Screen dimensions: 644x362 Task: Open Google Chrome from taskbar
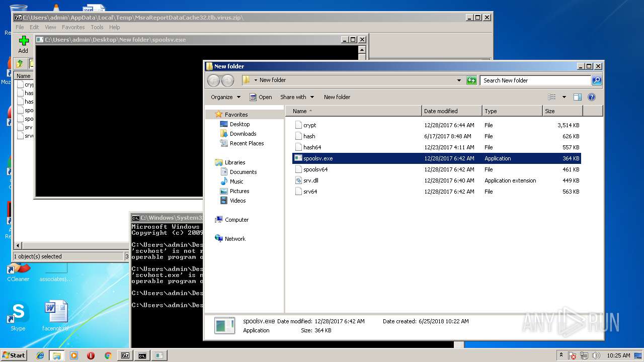[108, 355]
